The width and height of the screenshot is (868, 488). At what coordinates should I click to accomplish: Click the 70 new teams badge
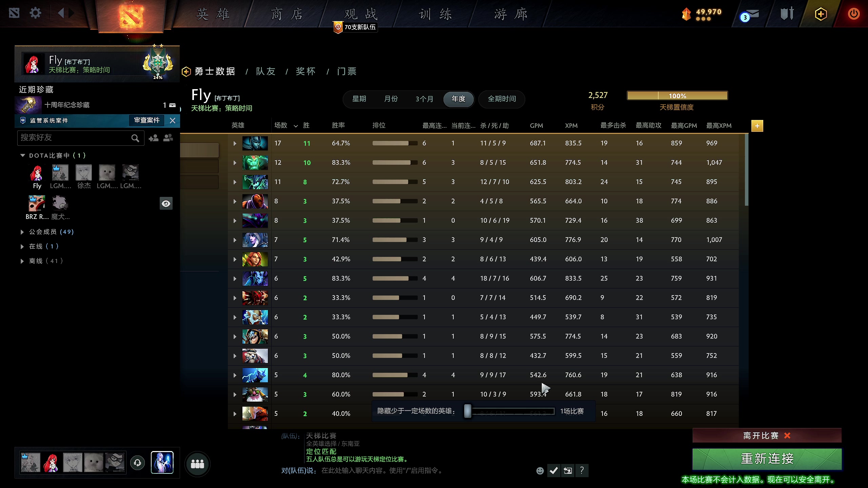click(355, 27)
